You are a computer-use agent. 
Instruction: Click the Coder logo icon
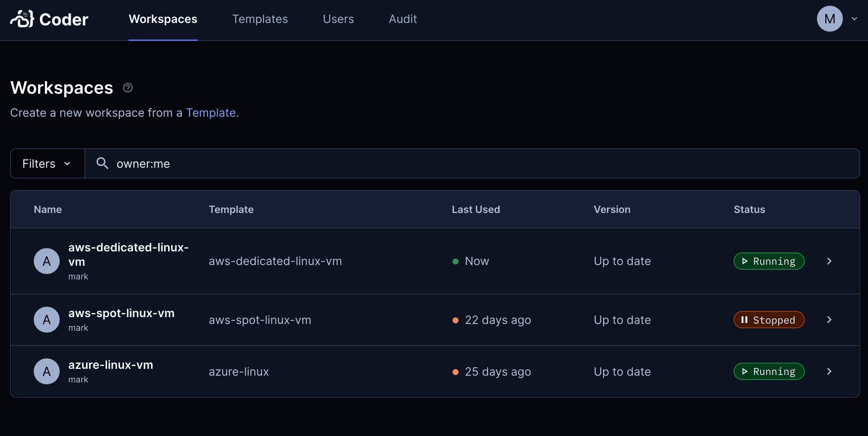click(x=22, y=19)
